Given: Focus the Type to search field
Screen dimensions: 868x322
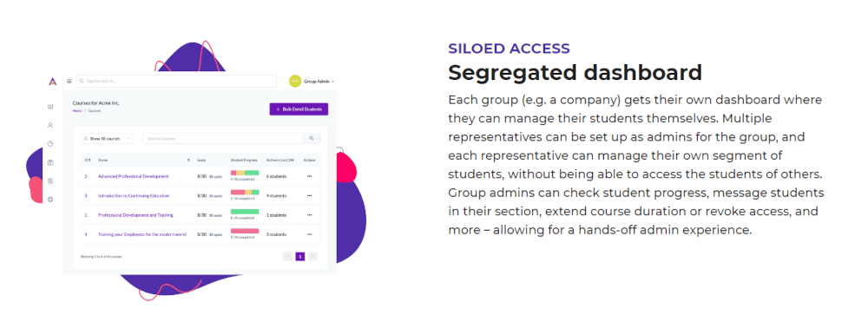Looking at the screenshot, I should pos(176,82).
